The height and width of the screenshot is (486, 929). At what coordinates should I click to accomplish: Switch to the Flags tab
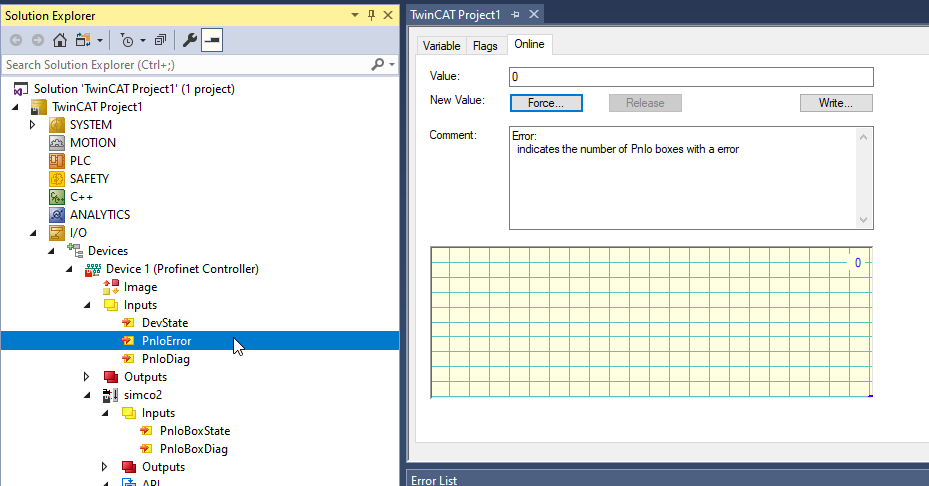485,46
